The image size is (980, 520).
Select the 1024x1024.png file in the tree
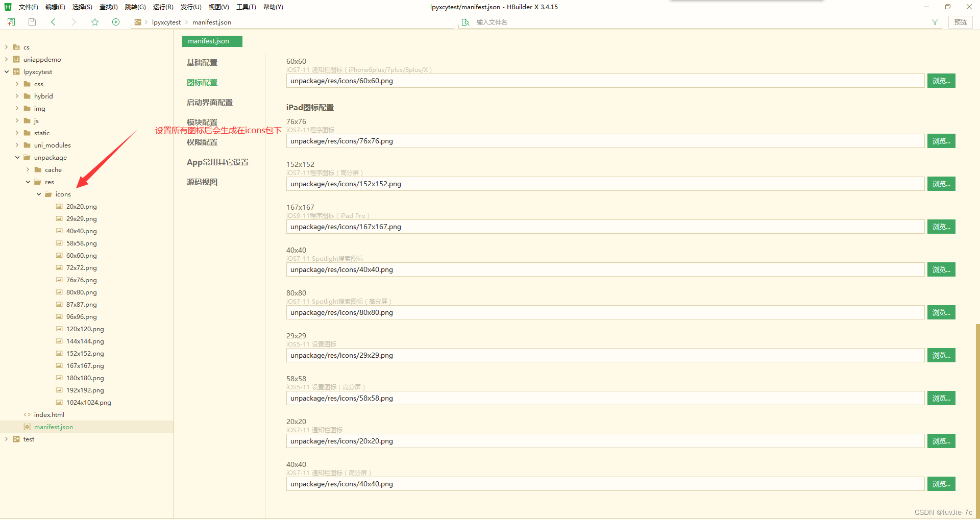[x=89, y=402]
